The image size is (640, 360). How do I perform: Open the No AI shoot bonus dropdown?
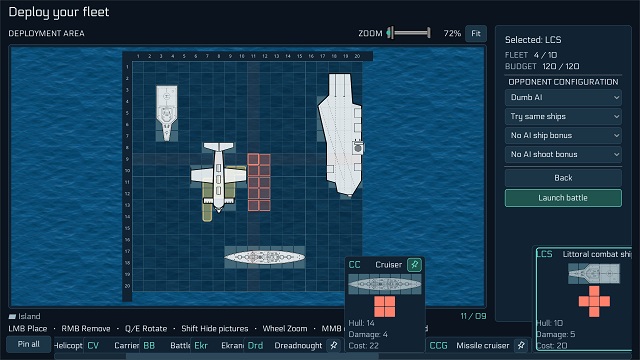563,154
